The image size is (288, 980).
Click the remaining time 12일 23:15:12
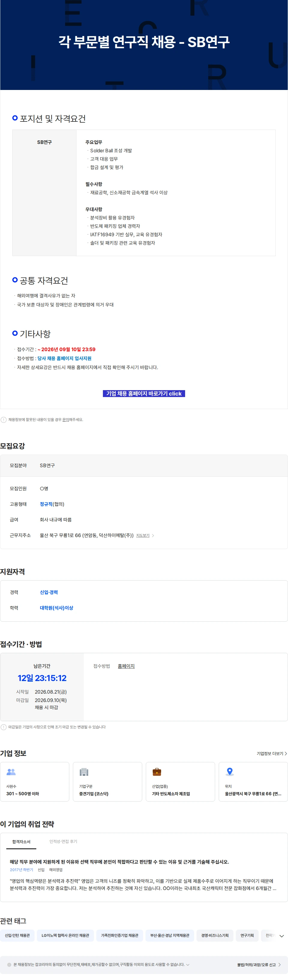coord(42,678)
